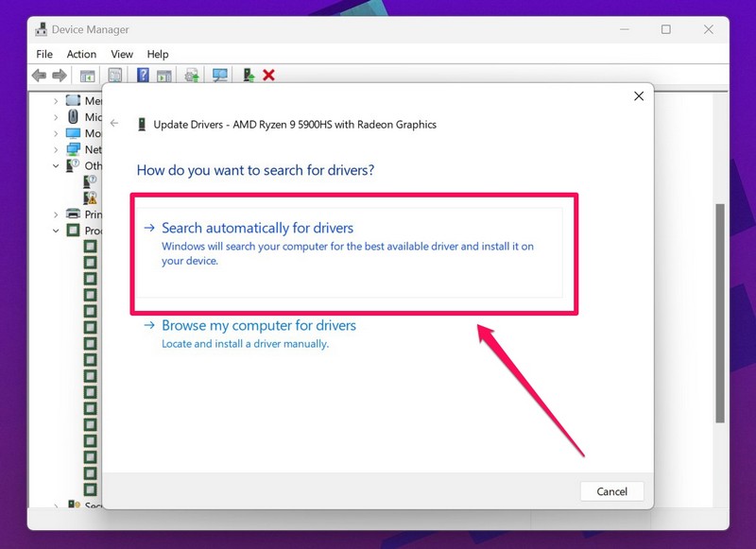
Task: Click the Show/Hide Console Tree toolbar icon
Action: coord(87,76)
